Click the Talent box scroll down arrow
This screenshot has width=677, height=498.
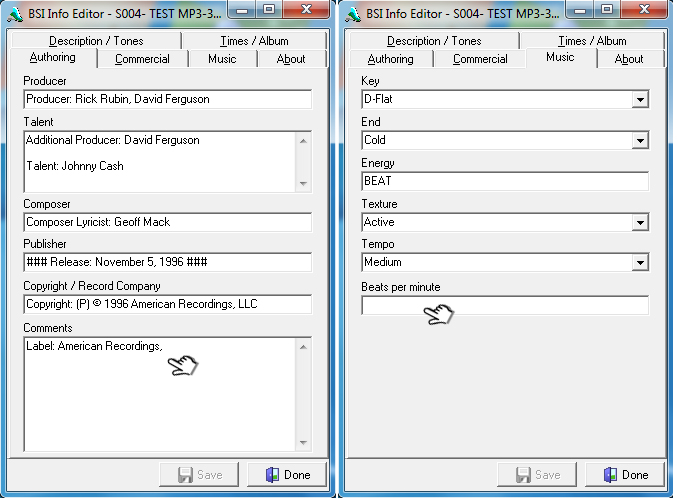point(304,184)
